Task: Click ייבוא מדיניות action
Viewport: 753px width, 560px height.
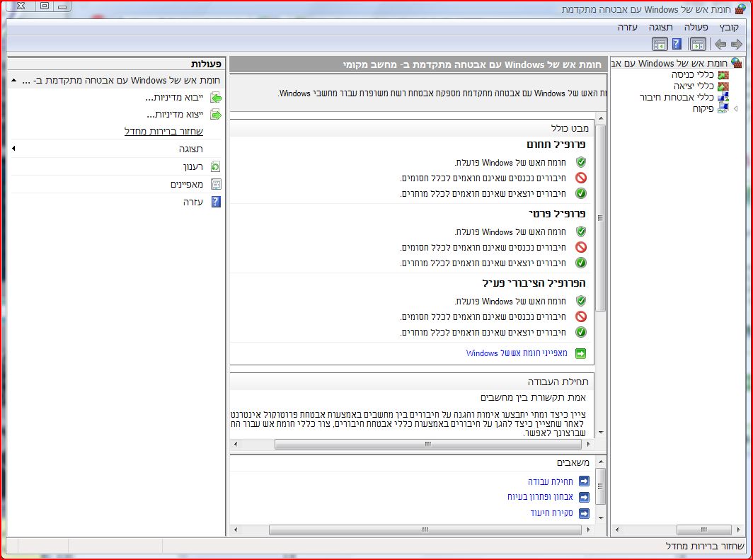Action: (x=174, y=98)
